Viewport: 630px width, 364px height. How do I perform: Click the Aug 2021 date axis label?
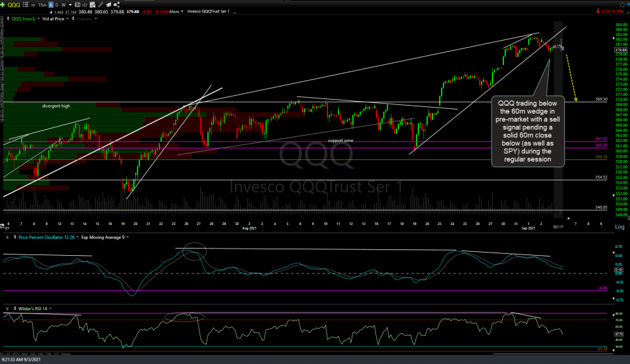click(x=249, y=228)
